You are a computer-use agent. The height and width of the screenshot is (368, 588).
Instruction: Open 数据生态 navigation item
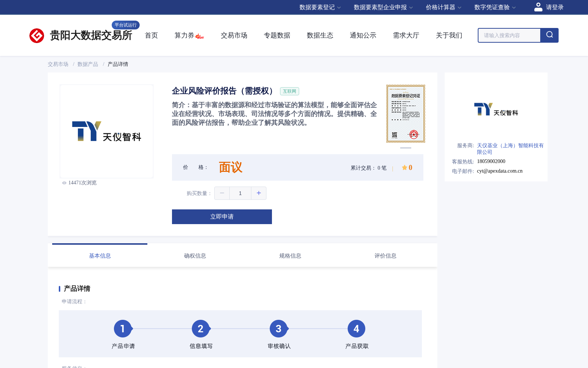[x=320, y=35]
